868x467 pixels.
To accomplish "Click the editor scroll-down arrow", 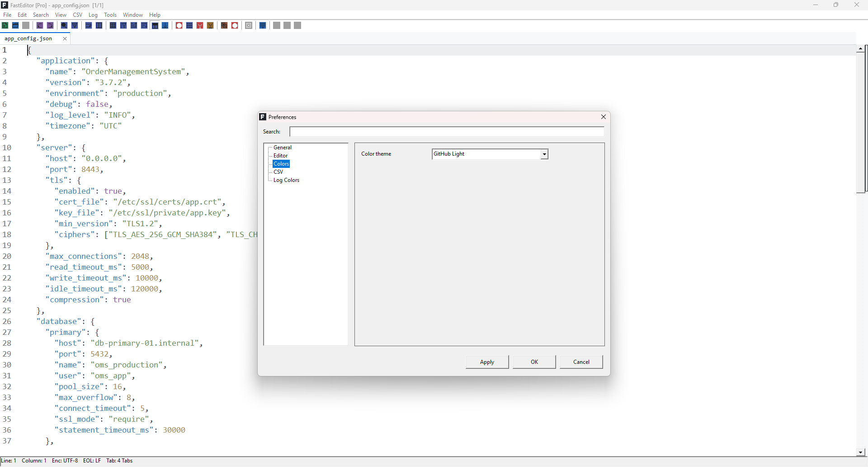I will pos(861,452).
